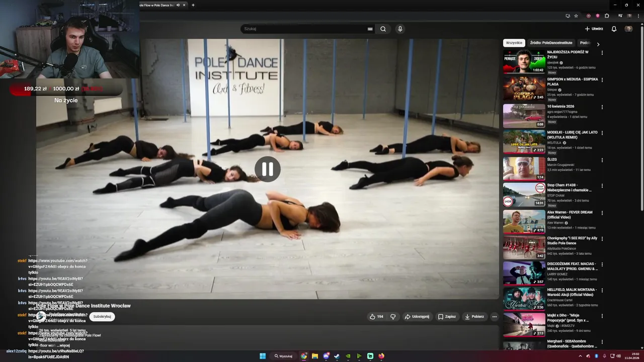The width and height of the screenshot is (644, 362).
Task: Open Stop Cham #1438 video thumbnail
Action: [524, 195]
